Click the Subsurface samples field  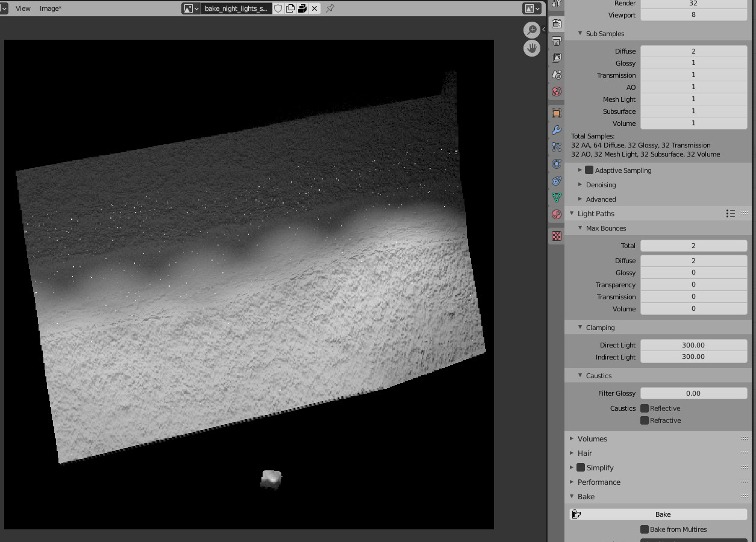pos(694,111)
